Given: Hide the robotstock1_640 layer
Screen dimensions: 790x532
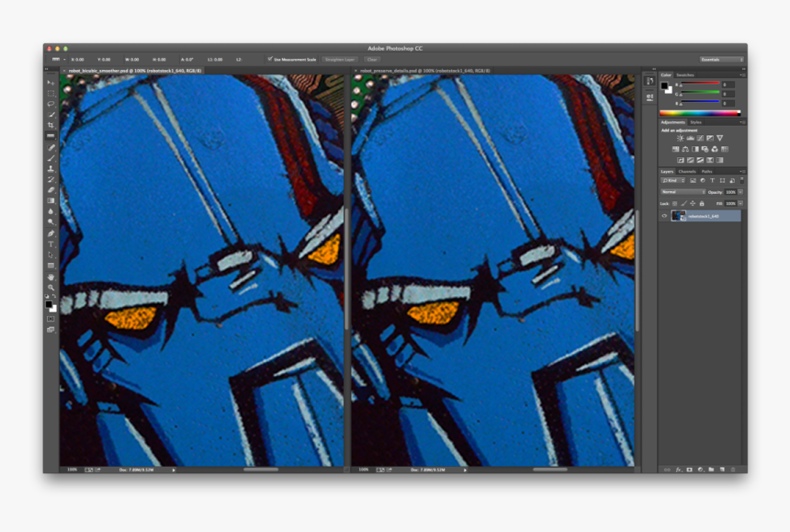Looking at the screenshot, I should (x=664, y=216).
